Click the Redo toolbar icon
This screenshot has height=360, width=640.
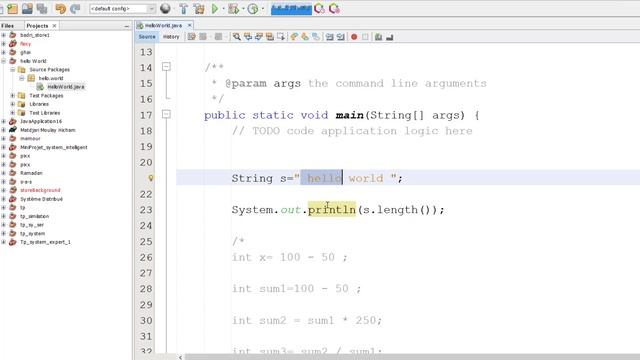(x=75, y=8)
